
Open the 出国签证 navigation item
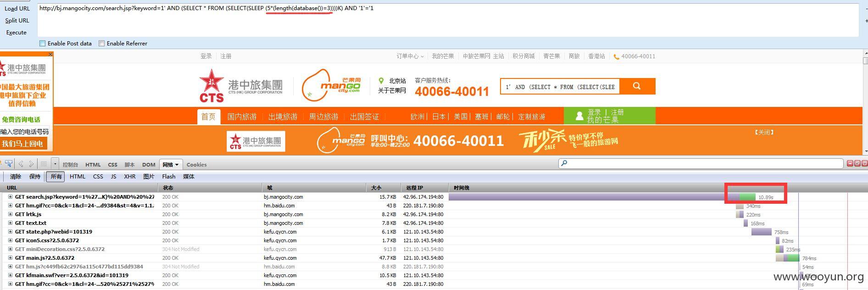(365, 117)
